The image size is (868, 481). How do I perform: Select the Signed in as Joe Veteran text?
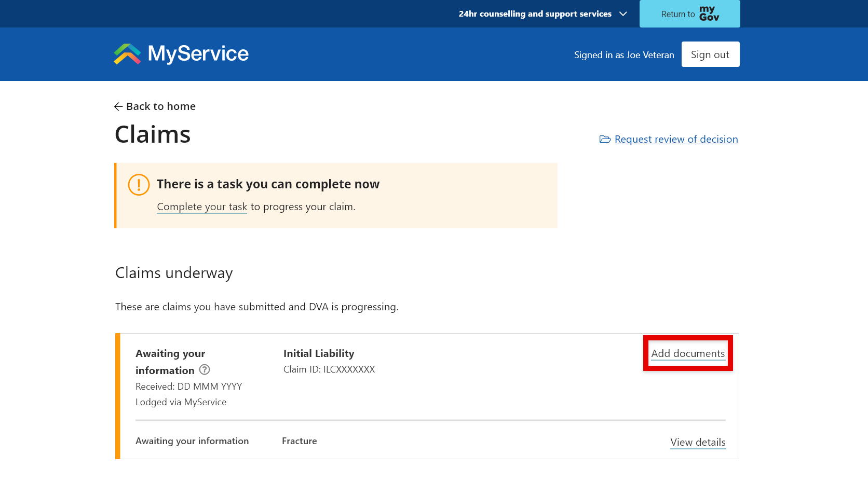tap(624, 54)
